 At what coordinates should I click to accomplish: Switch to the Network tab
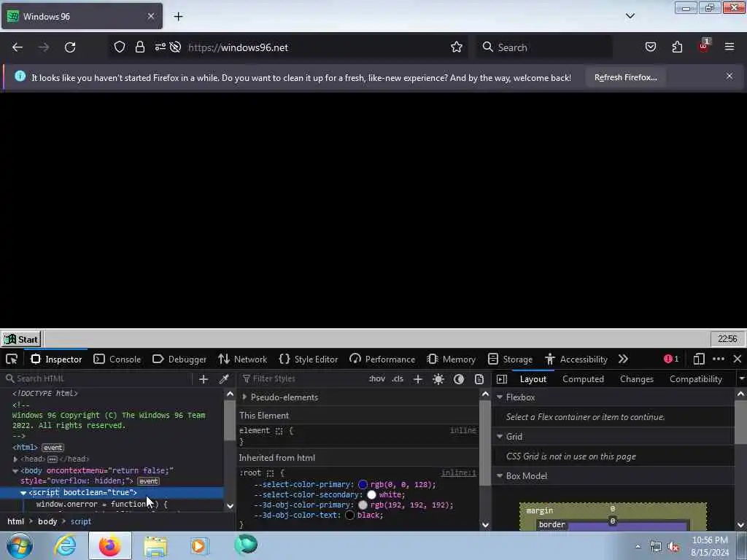(x=242, y=359)
